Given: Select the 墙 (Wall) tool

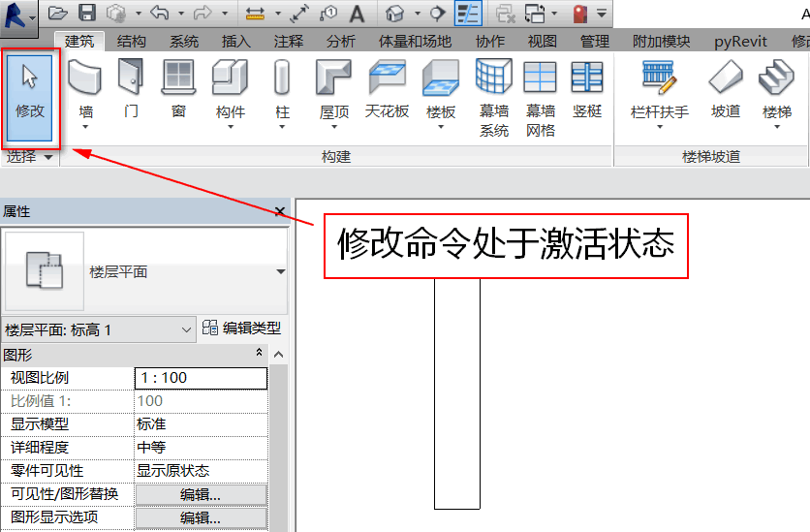Looking at the screenshot, I should (85, 87).
